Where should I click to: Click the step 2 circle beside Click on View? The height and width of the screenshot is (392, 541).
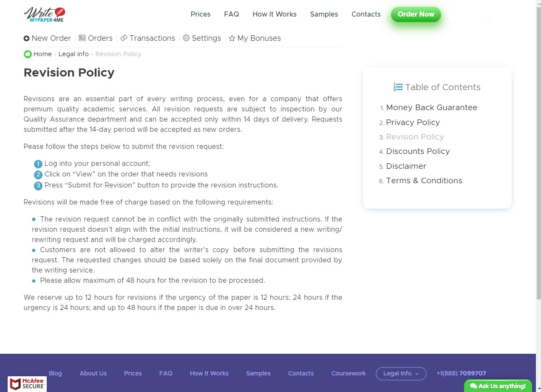click(38, 175)
